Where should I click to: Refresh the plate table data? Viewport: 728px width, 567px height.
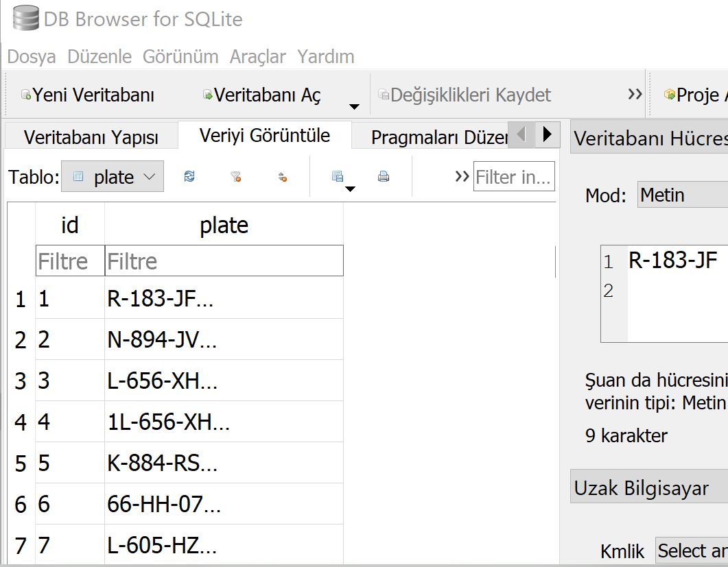pyautogui.click(x=190, y=176)
